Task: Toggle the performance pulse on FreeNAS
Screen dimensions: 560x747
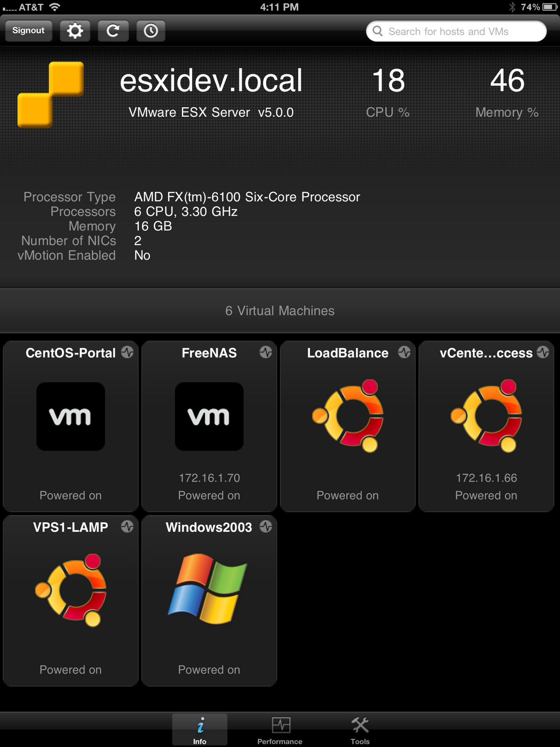Action: 266,353
